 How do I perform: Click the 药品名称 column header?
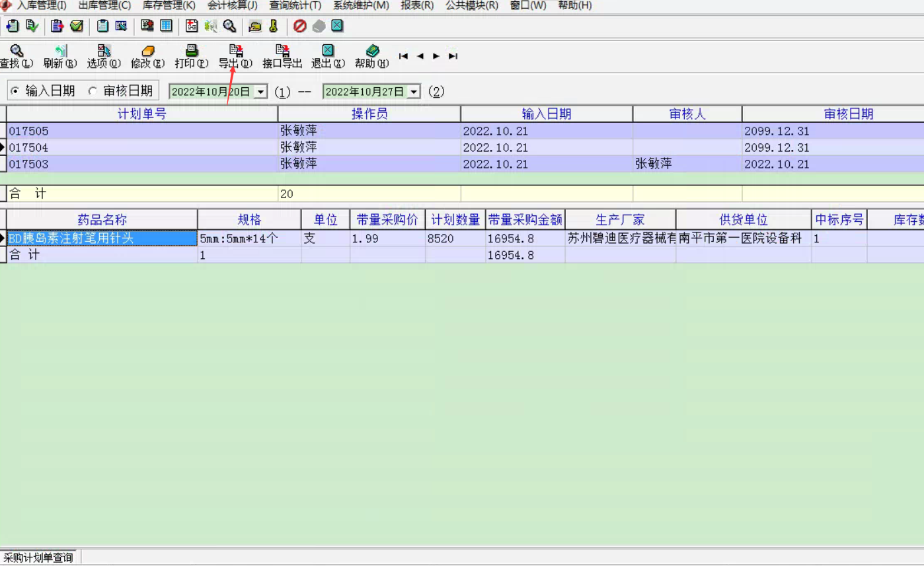click(x=102, y=220)
